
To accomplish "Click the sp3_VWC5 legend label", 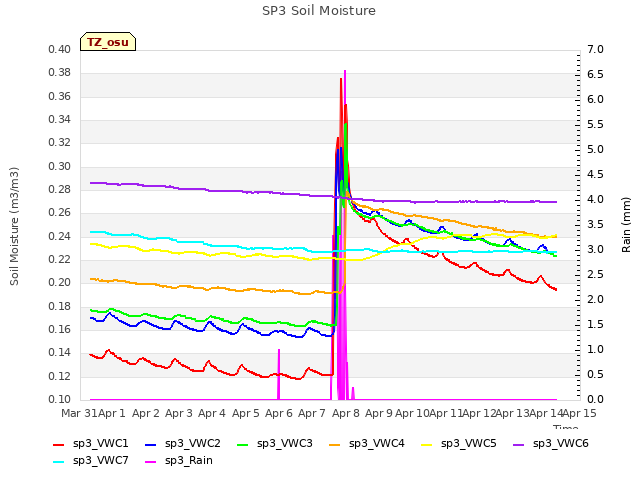I will [469, 443].
